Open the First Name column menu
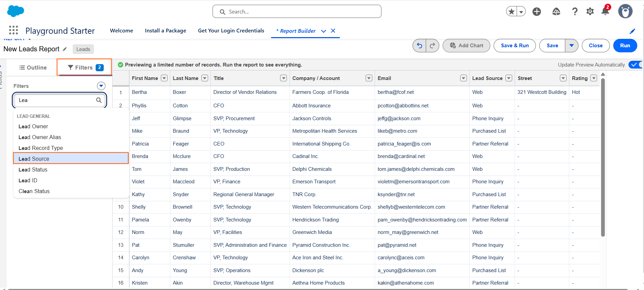Viewport: 644px width, 290px height. [164, 78]
